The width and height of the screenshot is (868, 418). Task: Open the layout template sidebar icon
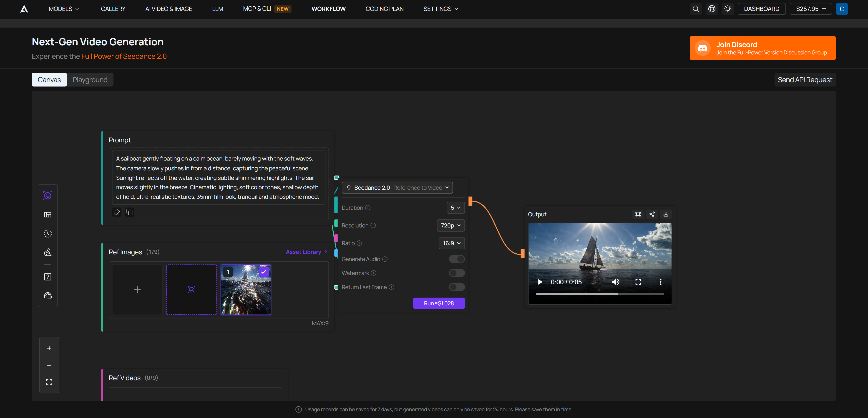(x=48, y=214)
